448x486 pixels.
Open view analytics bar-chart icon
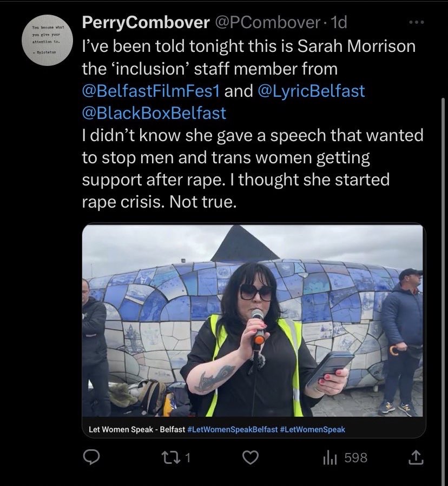pyautogui.click(x=330, y=458)
